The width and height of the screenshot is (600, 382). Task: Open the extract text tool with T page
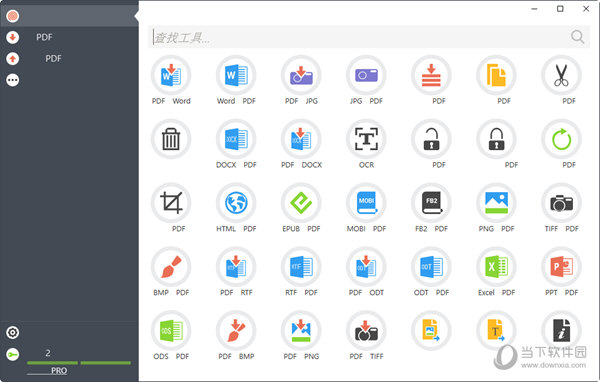(496, 331)
